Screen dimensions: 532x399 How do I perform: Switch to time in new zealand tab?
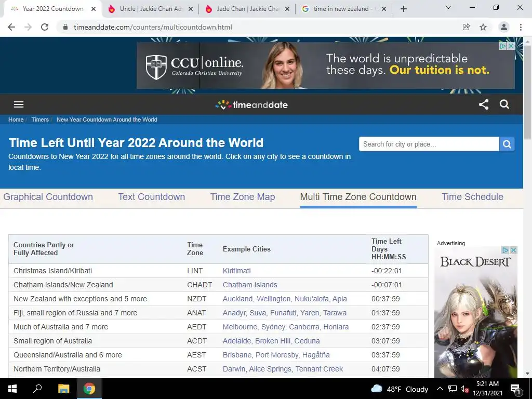pyautogui.click(x=344, y=9)
